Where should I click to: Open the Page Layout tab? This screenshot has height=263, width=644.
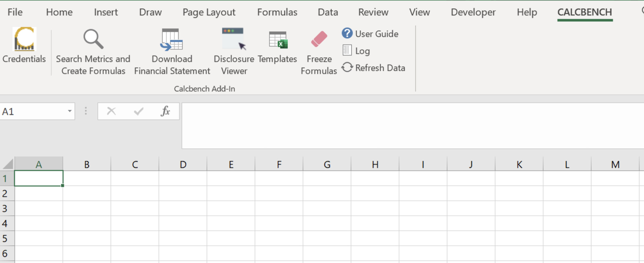click(x=209, y=12)
